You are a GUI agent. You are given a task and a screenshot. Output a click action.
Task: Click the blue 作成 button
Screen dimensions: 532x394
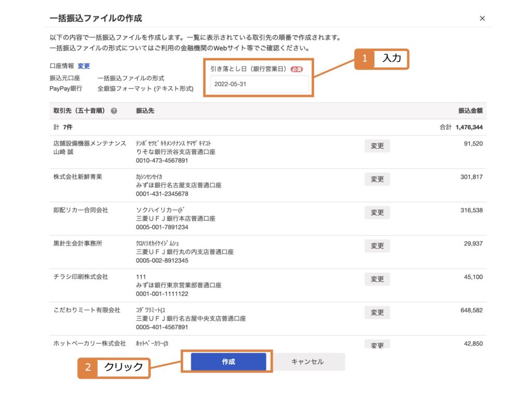pos(229,362)
